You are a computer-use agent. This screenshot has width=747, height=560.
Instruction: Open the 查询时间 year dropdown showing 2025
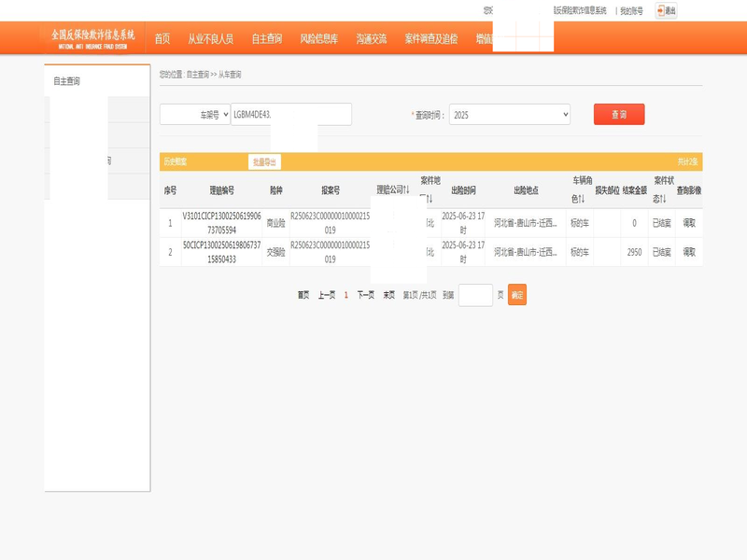coord(509,115)
